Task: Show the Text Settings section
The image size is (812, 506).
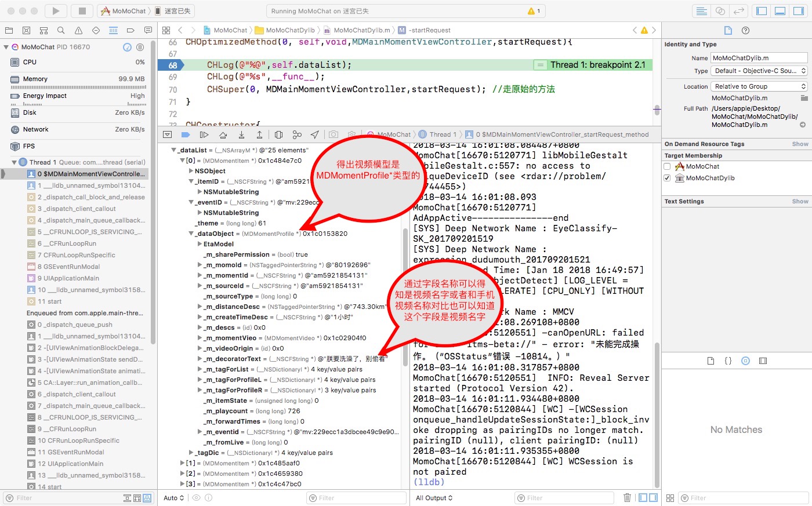Action: pos(800,201)
